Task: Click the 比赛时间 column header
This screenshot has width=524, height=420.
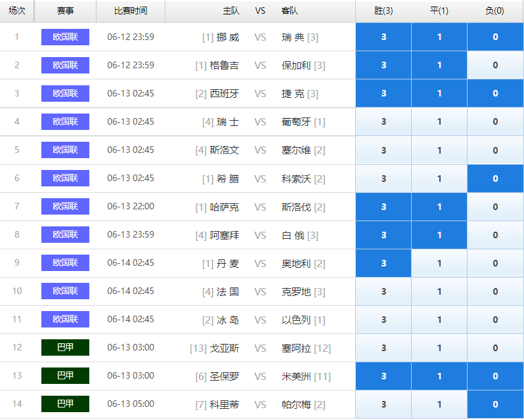Action: click(131, 10)
